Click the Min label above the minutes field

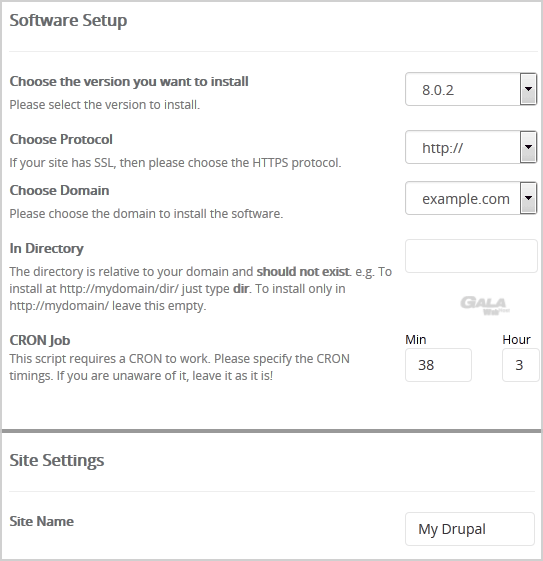pos(416,340)
